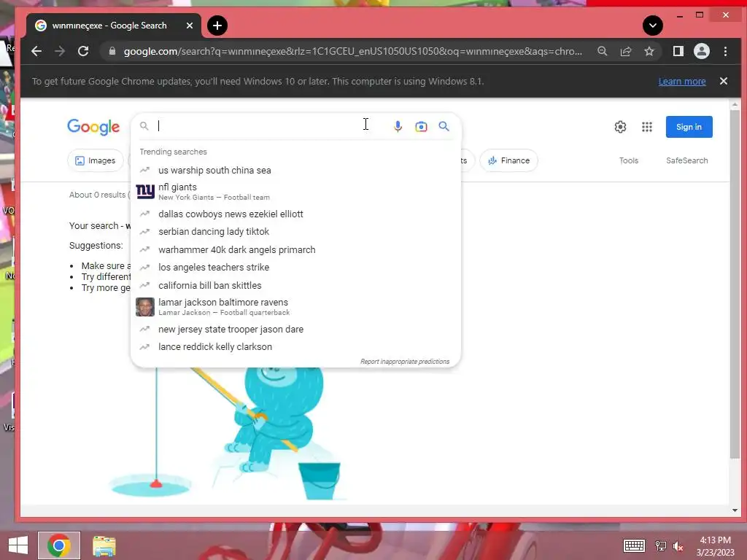
Task: Choose dallas cowboys news ezekiel elliott
Action: click(295, 214)
